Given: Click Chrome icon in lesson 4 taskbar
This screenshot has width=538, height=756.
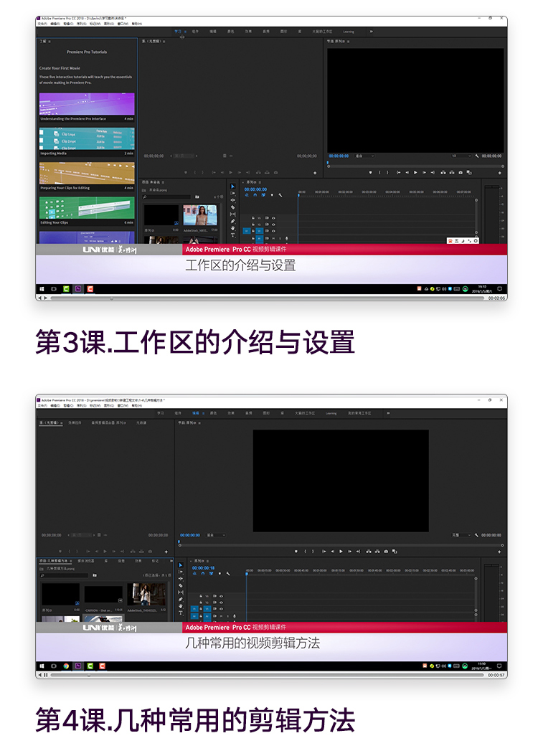Looking at the screenshot, I should click(66, 666).
